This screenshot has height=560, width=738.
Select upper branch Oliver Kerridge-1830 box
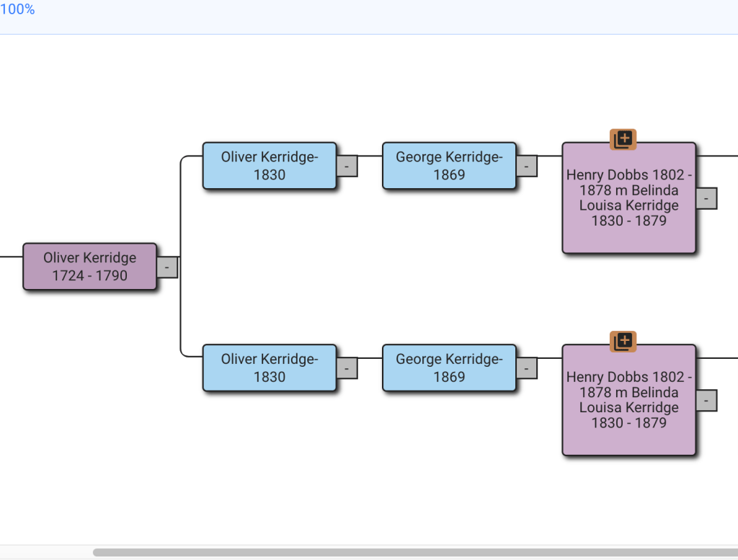click(x=269, y=166)
